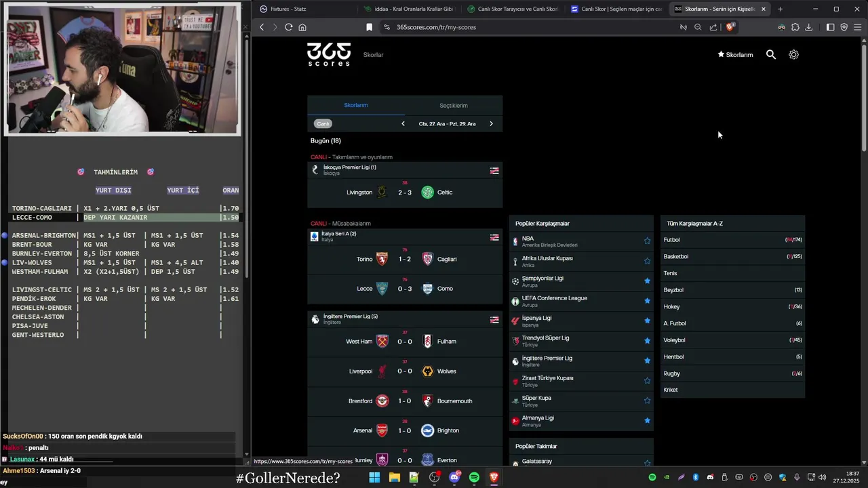The image size is (868, 488).
Task: Click the Torino team crest
Action: pyautogui.click(x=382, y=259)
